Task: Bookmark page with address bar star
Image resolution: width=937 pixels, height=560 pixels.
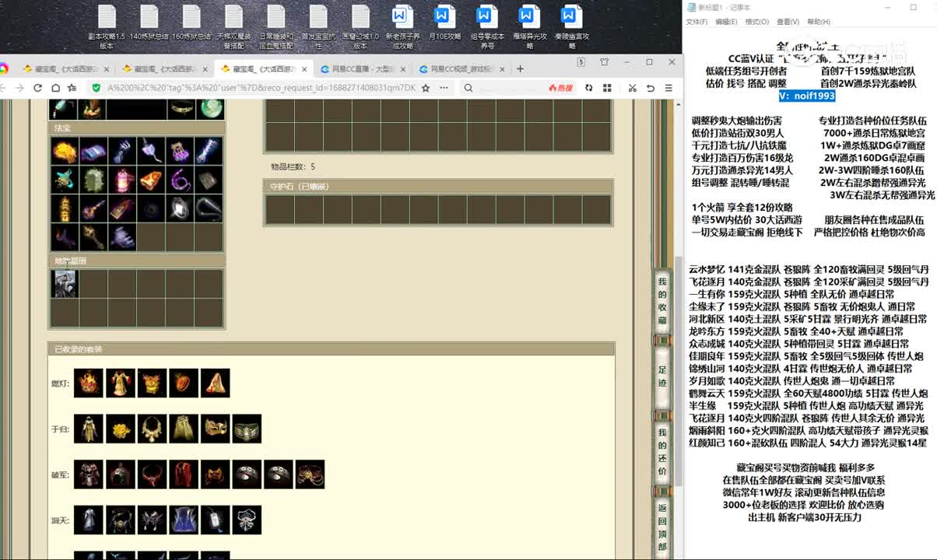Action: pyautogui.click(x=426, y=88)
